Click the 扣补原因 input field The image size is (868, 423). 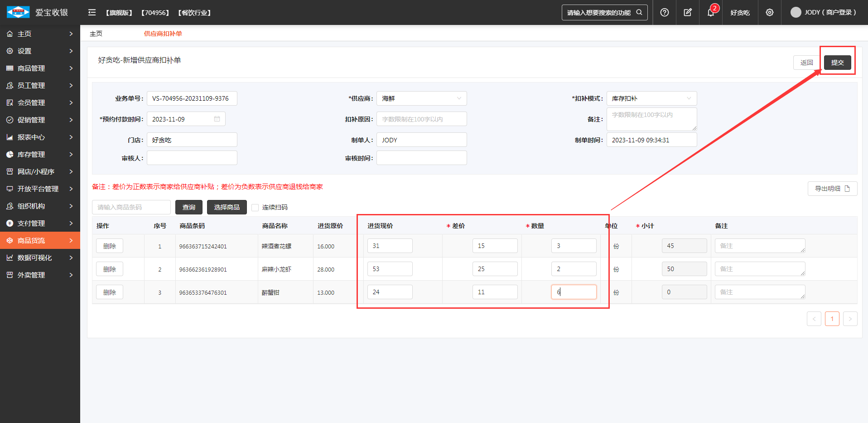pyautogui.click(x=421, y=119)
